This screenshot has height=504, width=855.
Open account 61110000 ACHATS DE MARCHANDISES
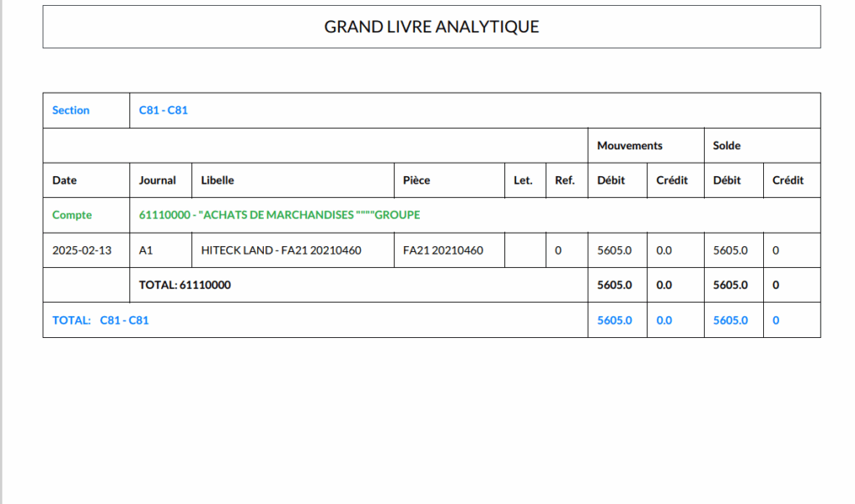(x=279, y=215)
